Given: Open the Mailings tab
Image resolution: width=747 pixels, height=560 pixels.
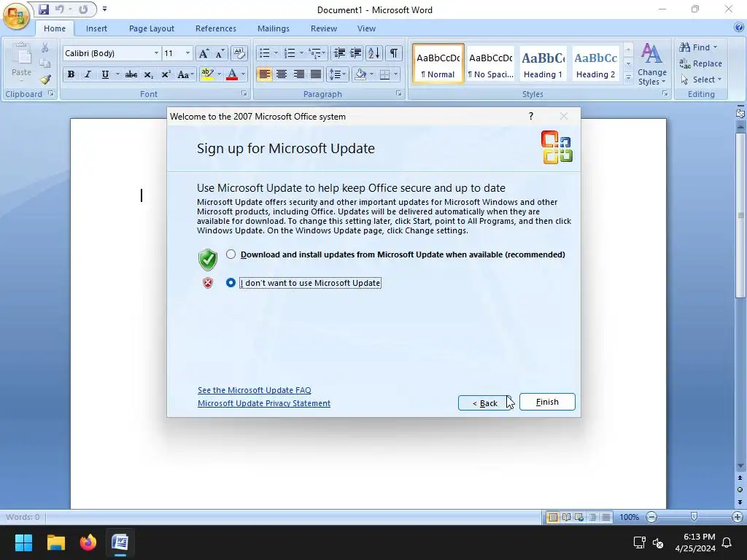Looking at the screenshot, I should [273, 28].
